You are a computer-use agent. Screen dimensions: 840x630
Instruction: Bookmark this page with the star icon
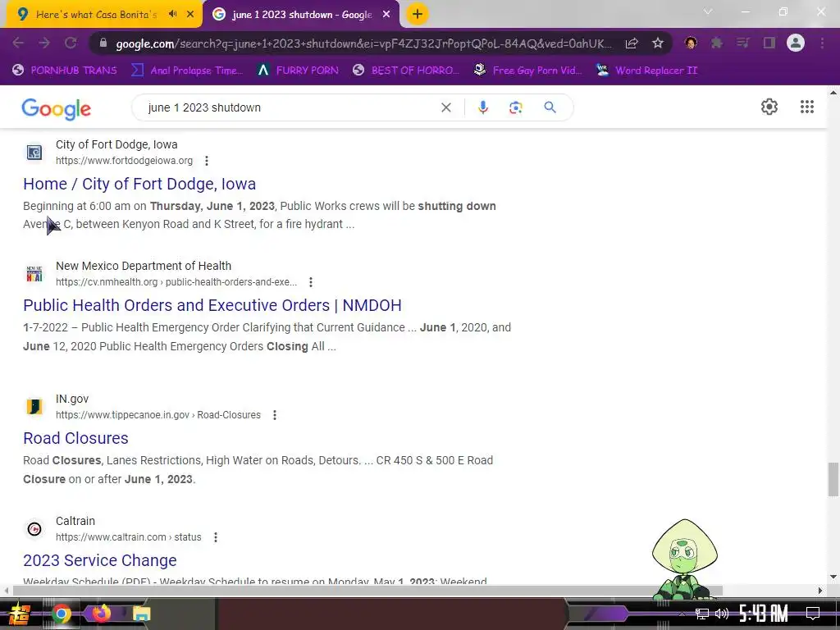658,43
